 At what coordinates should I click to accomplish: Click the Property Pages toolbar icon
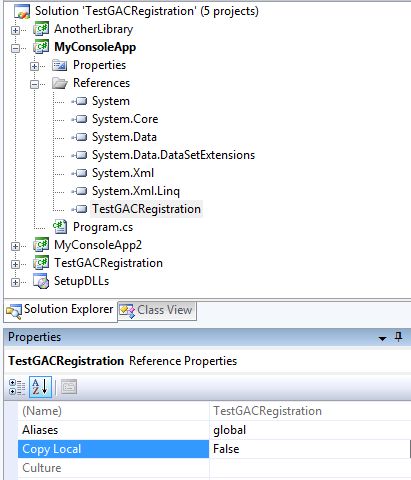click(x=69, y=387)
